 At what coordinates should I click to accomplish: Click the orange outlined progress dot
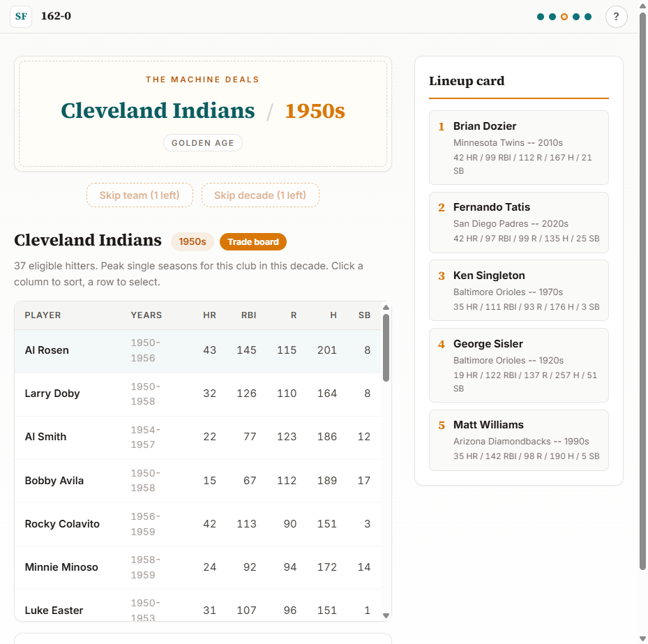pos(564,17)
